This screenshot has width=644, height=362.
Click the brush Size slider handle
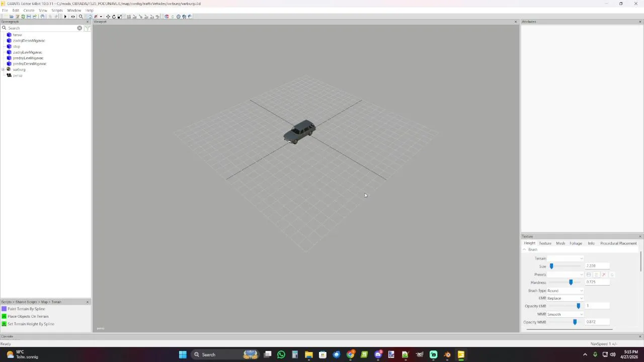(x=551, y=266)
